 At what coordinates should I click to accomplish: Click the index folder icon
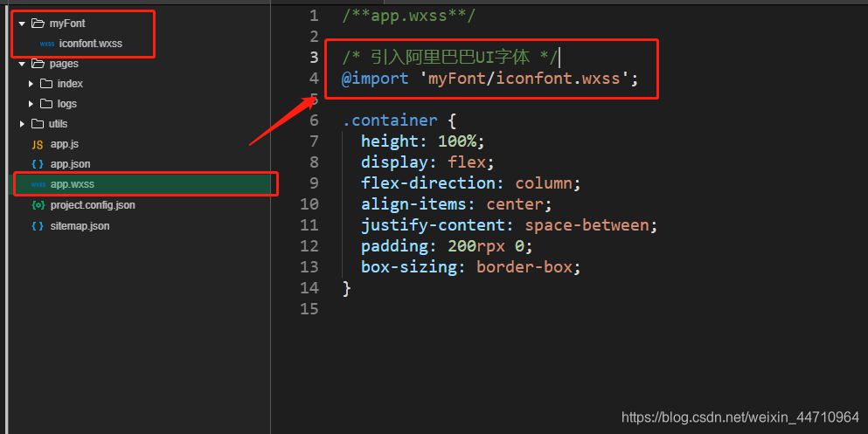pyautogui.click(x=46, y=84)
